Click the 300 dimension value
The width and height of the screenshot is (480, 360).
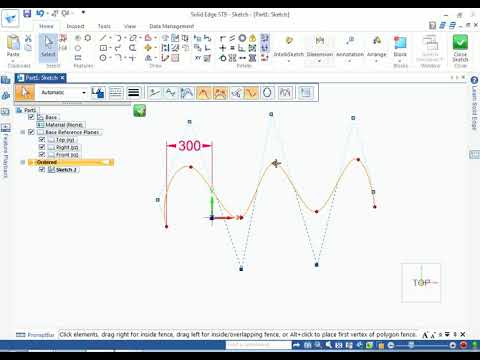click(x=189, y=146)
